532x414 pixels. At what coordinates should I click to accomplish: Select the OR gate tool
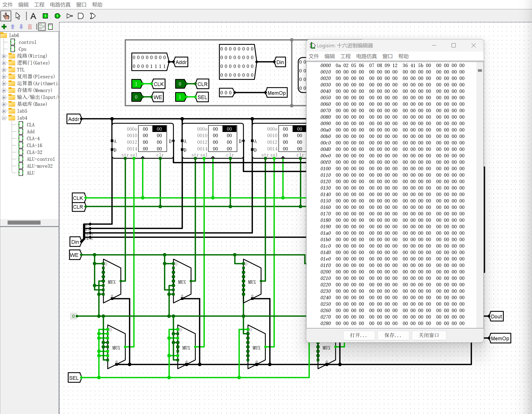[93, 16]
